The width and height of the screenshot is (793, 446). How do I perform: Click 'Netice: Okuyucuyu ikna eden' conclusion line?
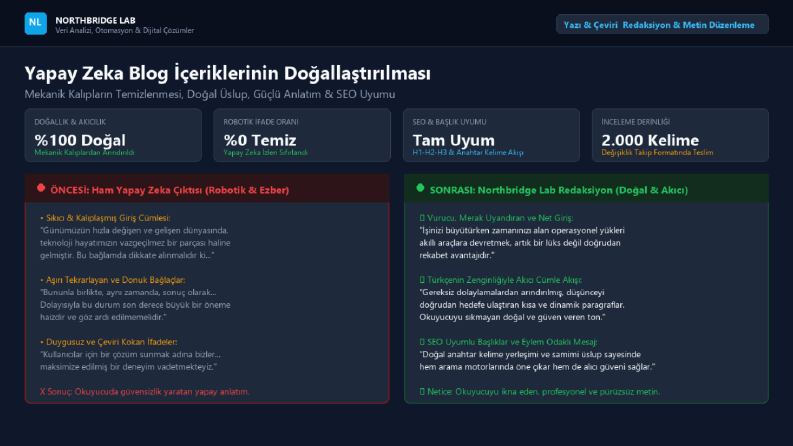540,391
